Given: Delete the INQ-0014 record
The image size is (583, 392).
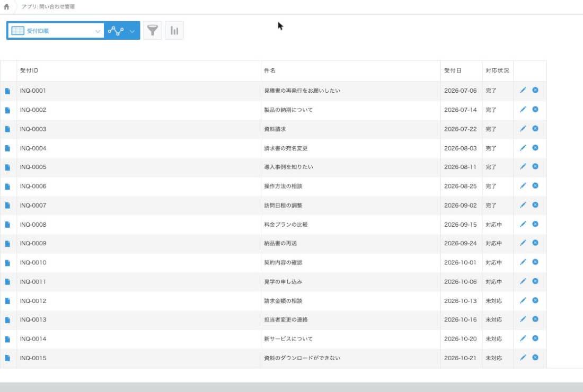Looking at the screenshot, I should coord(535,338).
